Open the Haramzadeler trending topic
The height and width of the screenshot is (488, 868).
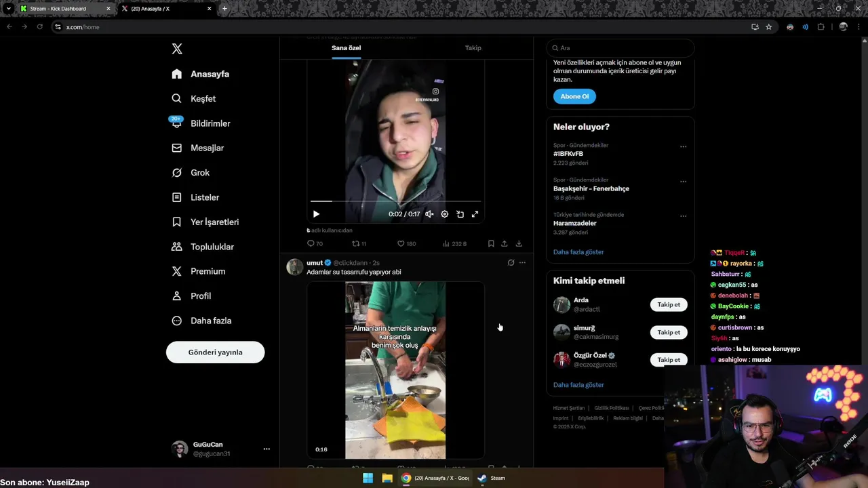click(x=575, y=223)
